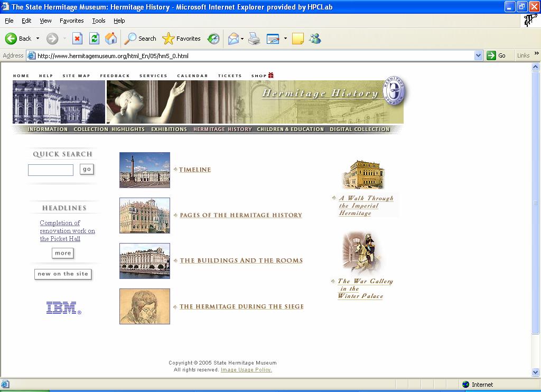
Task: Refresh the page using the toolbar icon
Action: [94, 39]
